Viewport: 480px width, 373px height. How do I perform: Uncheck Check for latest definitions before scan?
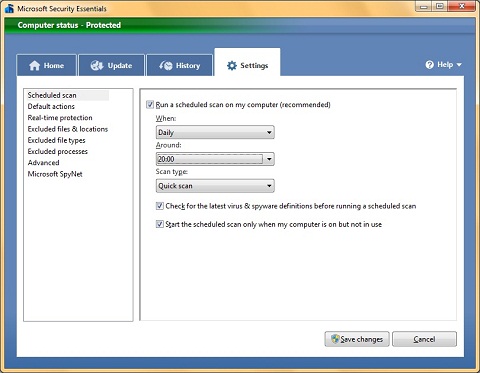pos(160,206)
